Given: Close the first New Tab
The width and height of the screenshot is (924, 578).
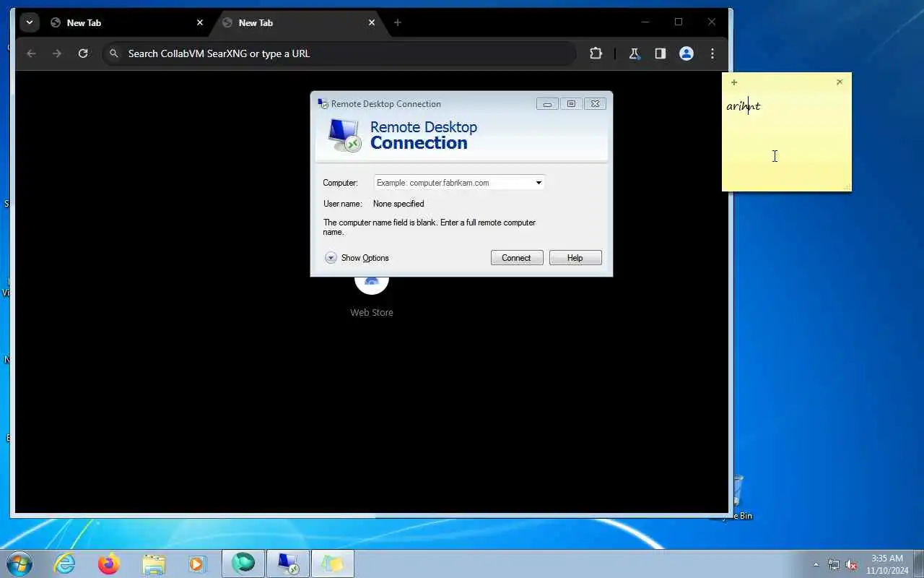Looking at the screenshot, I should [x=200, y=22].
